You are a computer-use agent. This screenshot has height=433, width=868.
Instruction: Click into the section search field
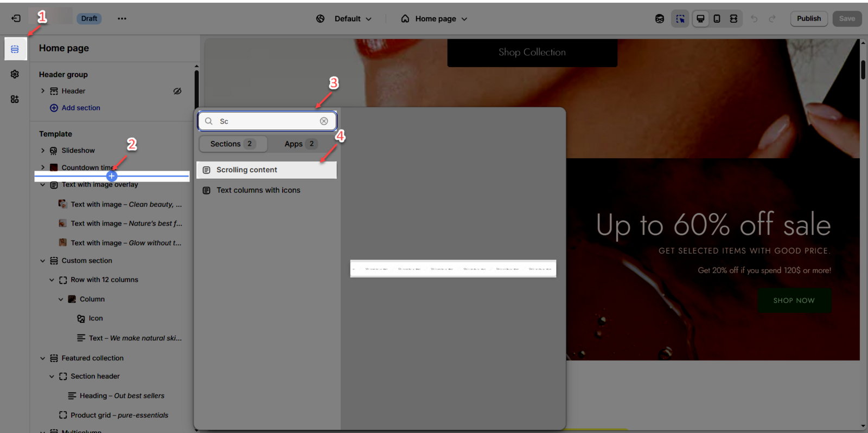[x=266, y=121]
